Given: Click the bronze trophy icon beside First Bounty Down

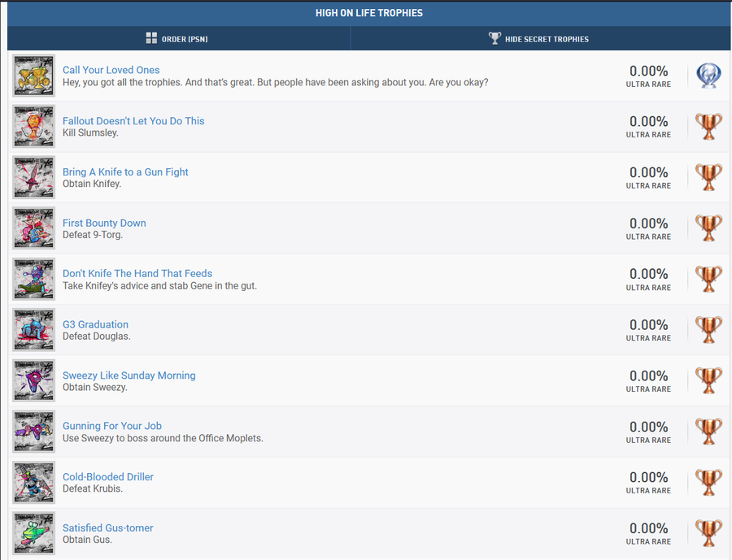Looking at the screenshot, I should point(708,228).
